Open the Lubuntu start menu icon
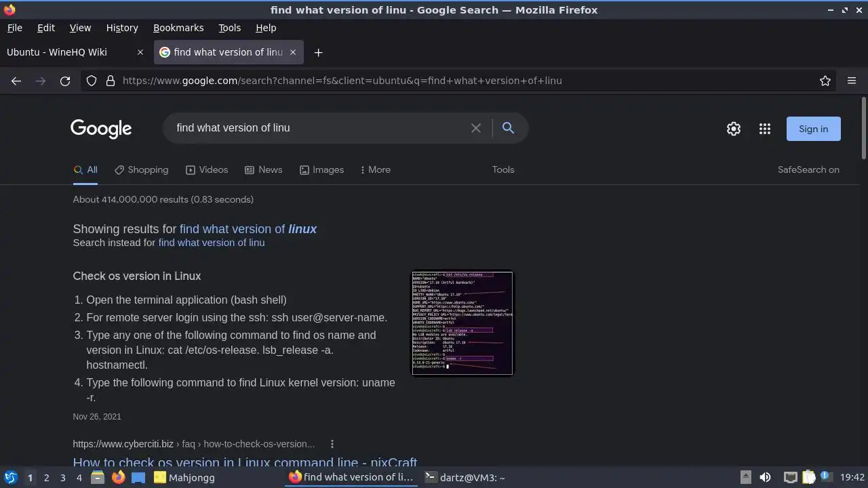The image size is (868, 488). click(10, 477)
